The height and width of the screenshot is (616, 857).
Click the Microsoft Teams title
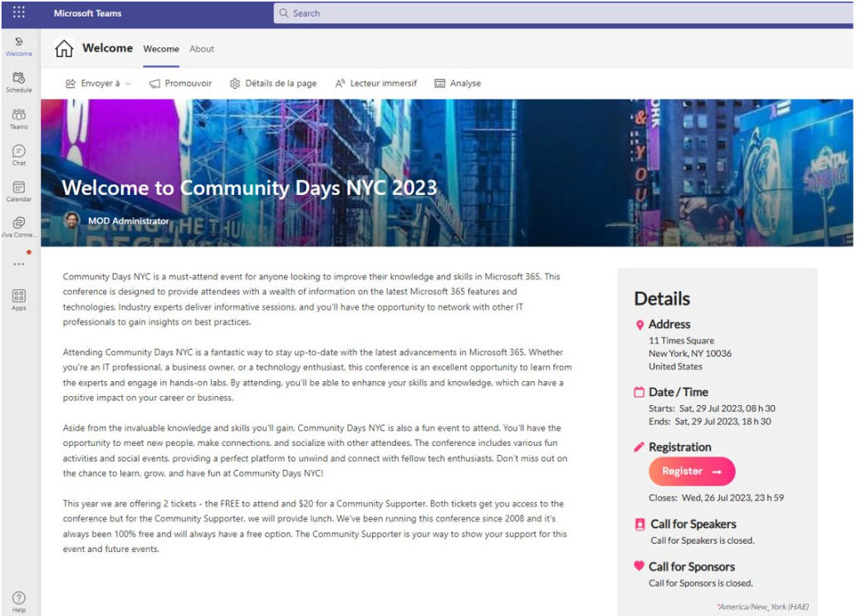[x=87, y=13]
